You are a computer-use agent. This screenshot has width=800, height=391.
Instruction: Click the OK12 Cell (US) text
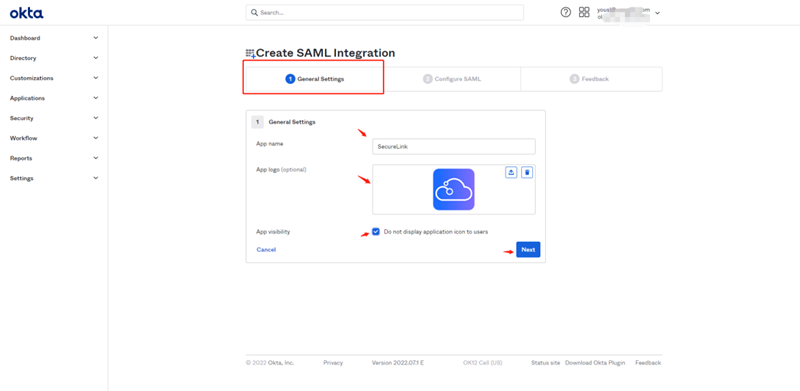483,363
